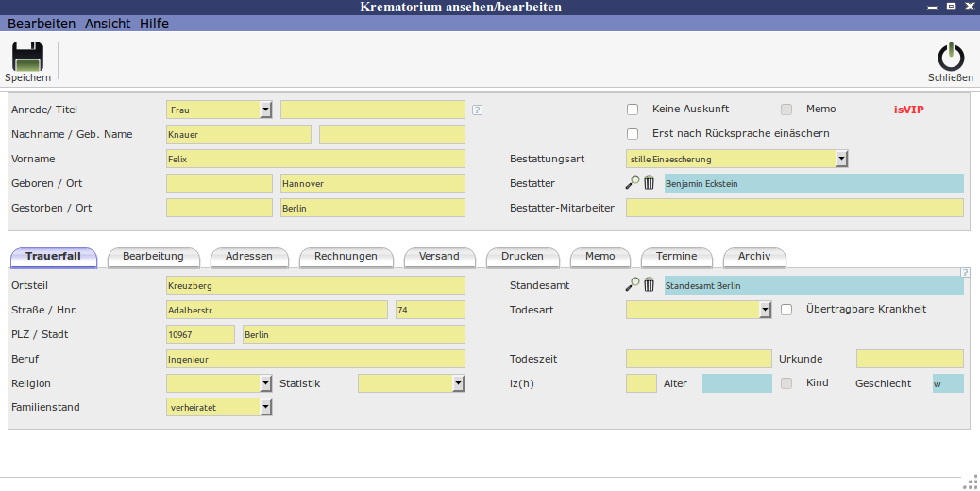Clear Standesamt with trash icon
980x491 pixels.
coord(649,284)
